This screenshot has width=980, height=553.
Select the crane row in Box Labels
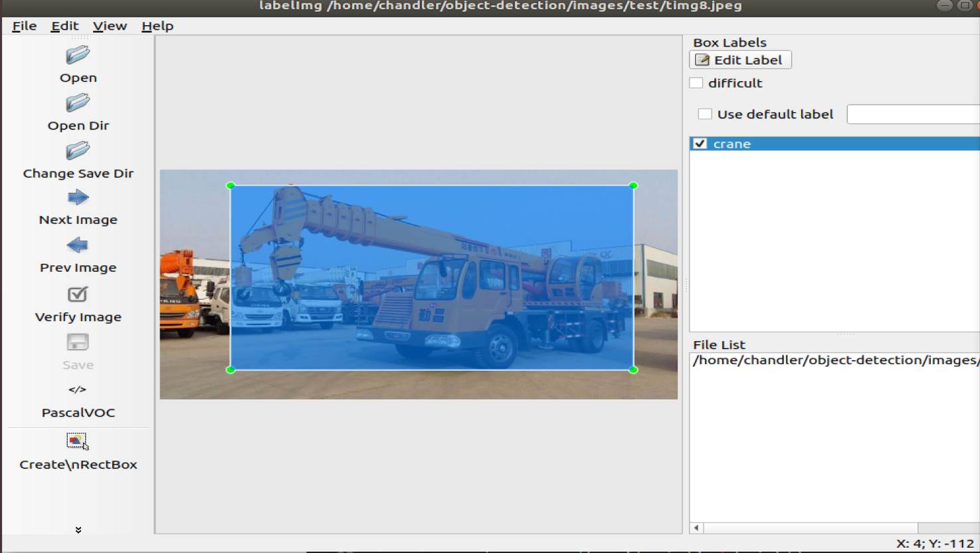pos(835,144)
